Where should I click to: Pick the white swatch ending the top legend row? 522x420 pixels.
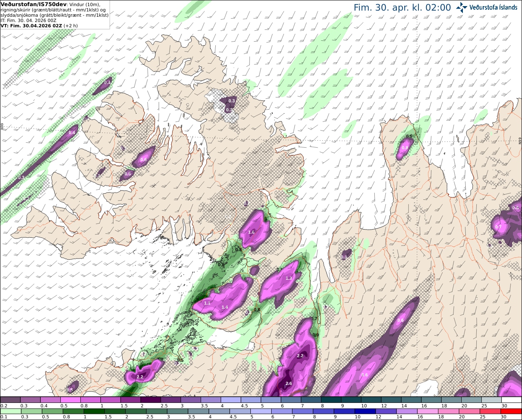(x=511, y=400)
